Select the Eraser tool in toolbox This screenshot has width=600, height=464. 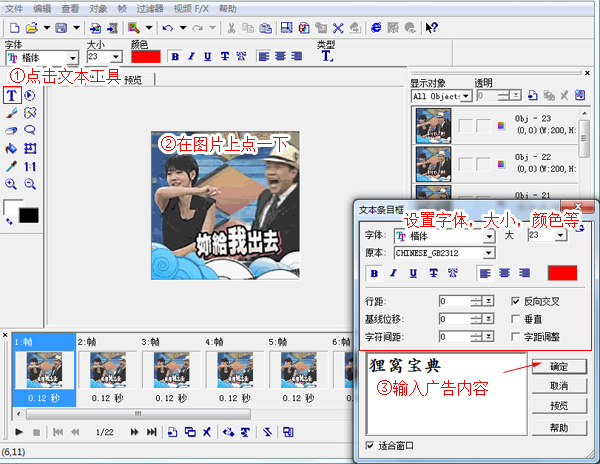(11, 130)
